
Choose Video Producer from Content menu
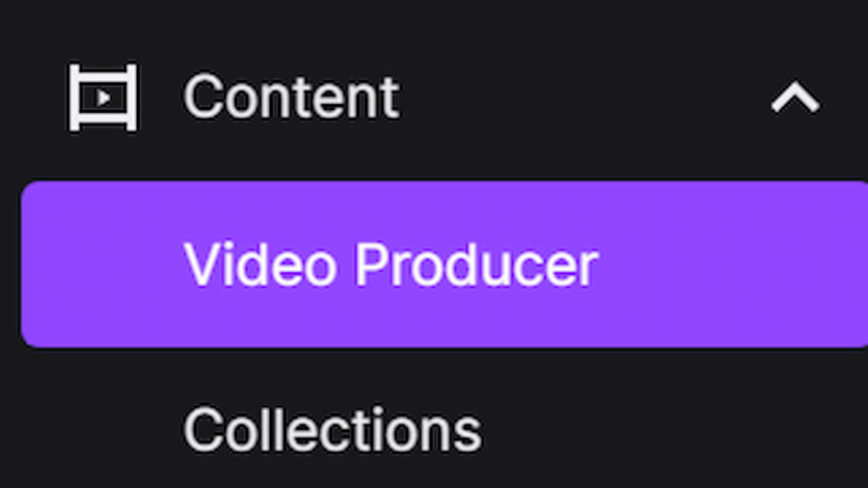(x=391, y=264)
